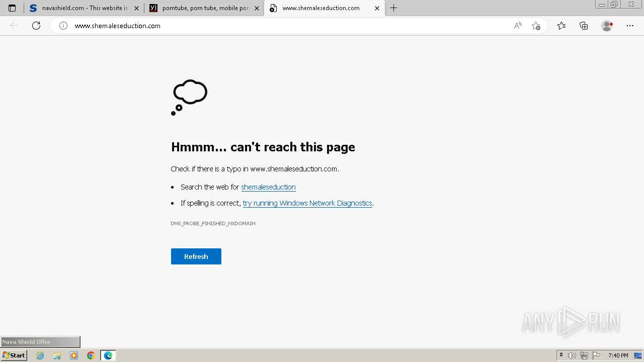View site information icon in address bar
This screenshot has width=644, height=362.
coord(63,26)
